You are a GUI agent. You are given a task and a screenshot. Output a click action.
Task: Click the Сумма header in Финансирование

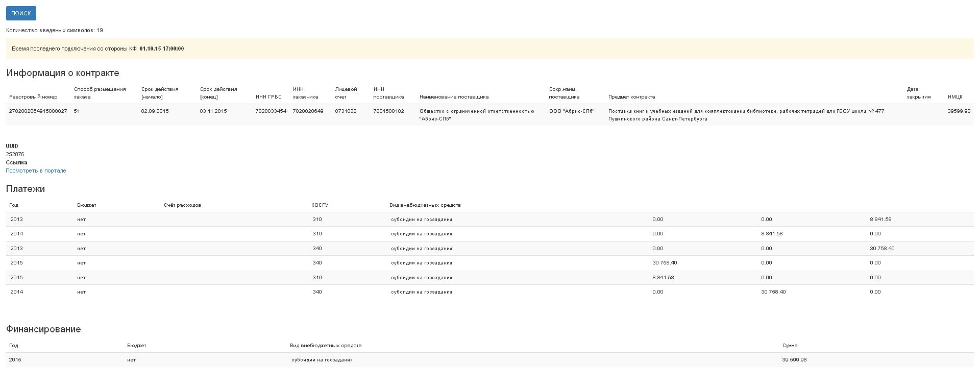pyautogui.click(x=790, y=345)
